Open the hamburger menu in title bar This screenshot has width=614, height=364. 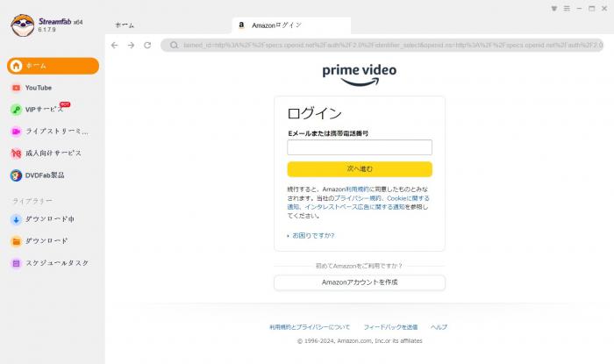[x=567, y=8]
